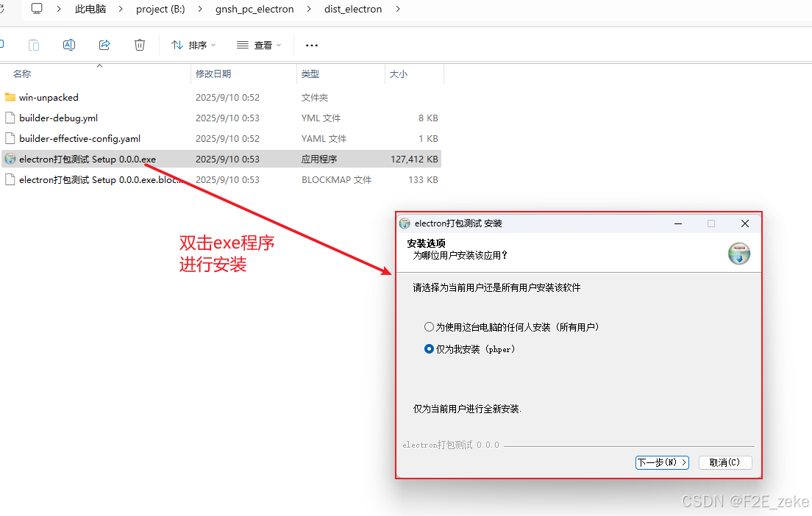Go to project (B:) in address bar
Viewport: 812px width, 516px height.
coord(160,10)
